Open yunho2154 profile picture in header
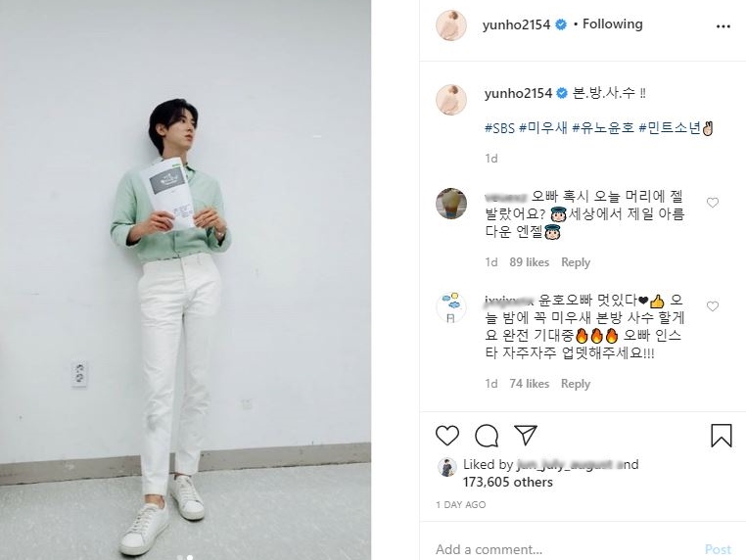This screenshot has height=560, width=746. click(x=451, y=24)
